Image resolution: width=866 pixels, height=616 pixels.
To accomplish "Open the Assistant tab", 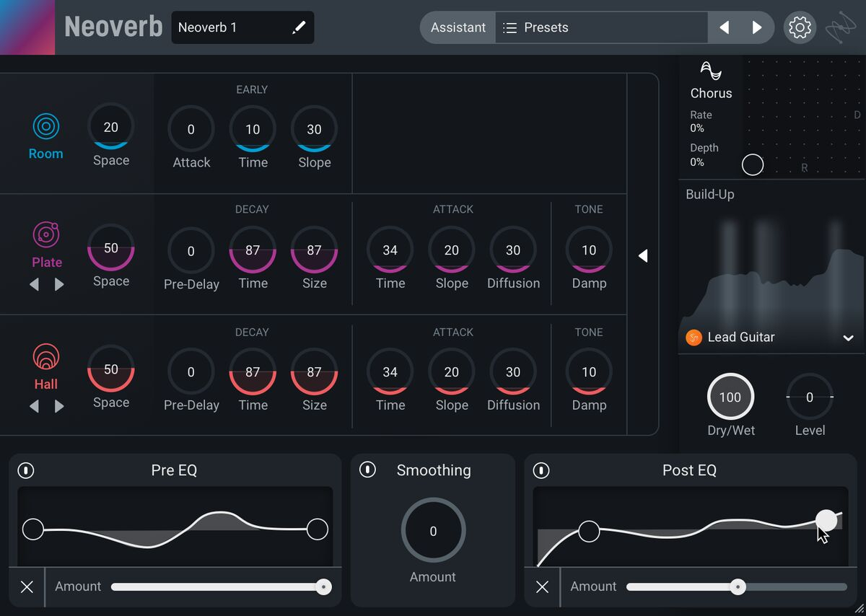I will click(458, 27).
